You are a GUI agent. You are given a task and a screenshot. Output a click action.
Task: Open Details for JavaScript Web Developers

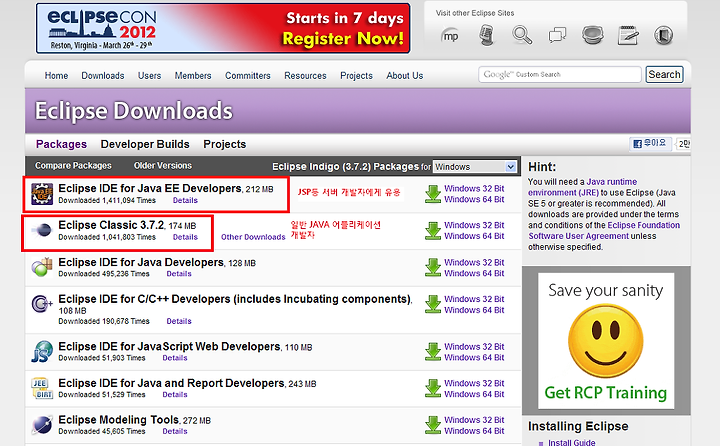[x=174, y=358]
